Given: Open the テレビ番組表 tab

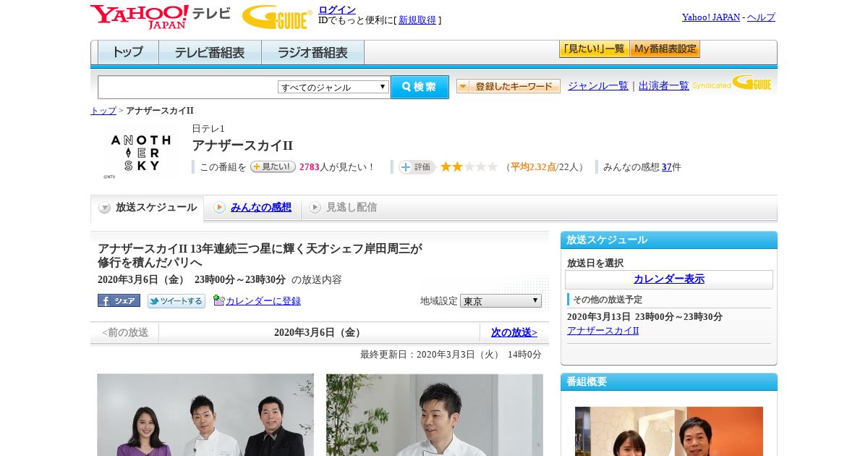Looking at the screenshot, I should [210, 52].
